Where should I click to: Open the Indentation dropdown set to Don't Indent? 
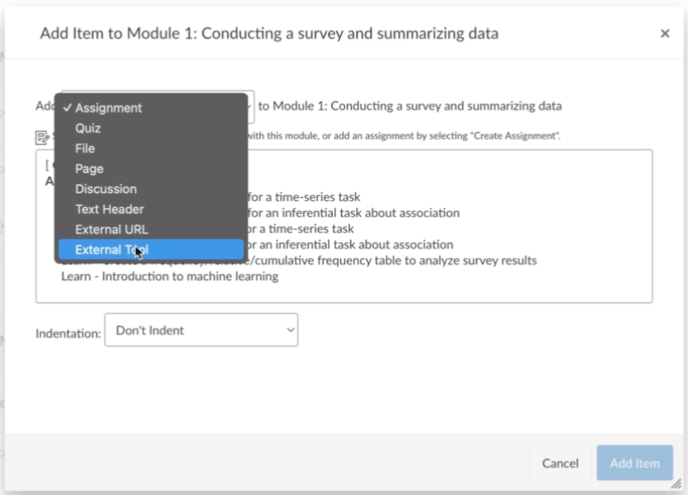click(201, 330)
